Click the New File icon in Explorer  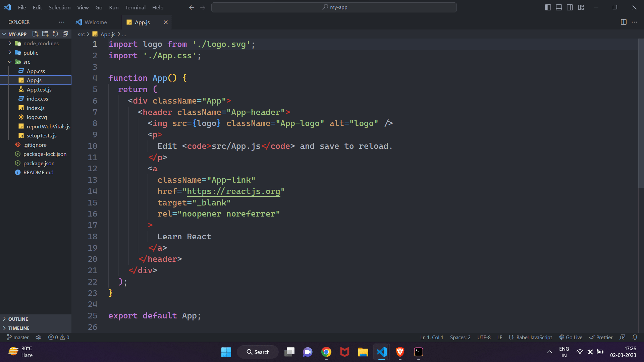tap(35, 34)
